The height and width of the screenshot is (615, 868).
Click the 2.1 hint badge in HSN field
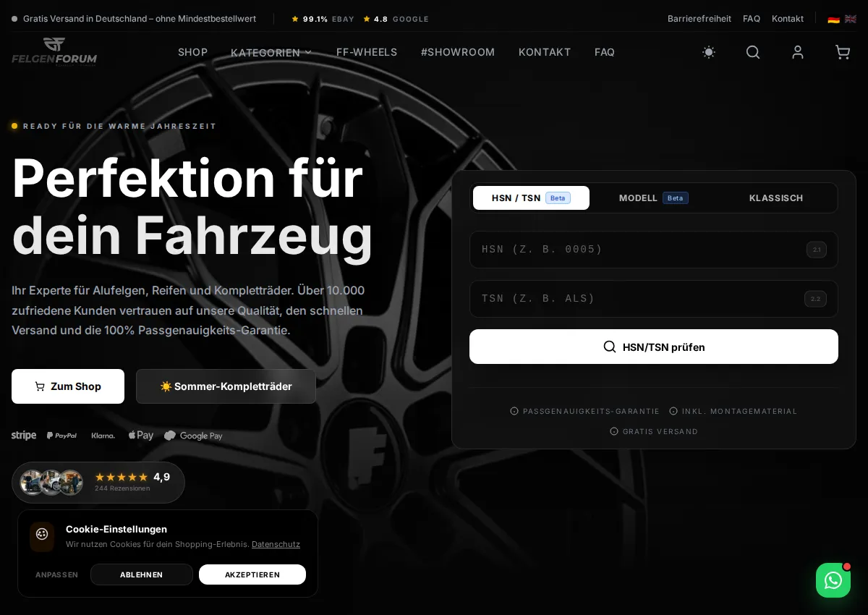(817, 250)
